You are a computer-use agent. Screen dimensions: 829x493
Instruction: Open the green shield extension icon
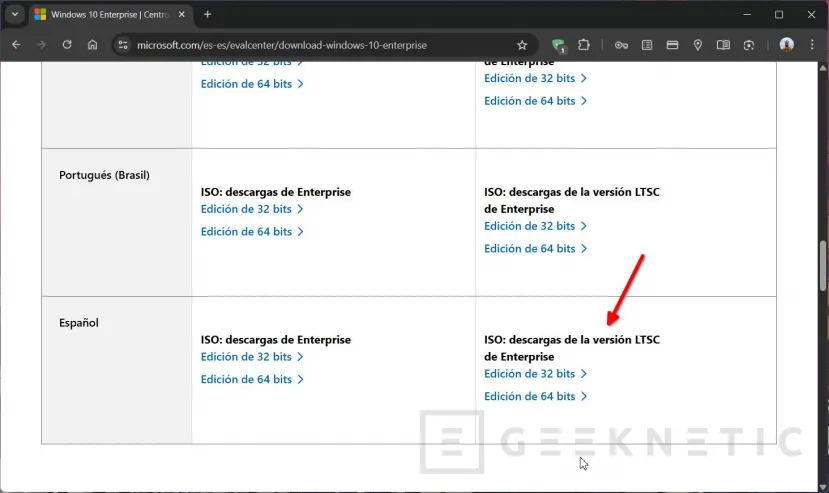click(x=558, y=45)
